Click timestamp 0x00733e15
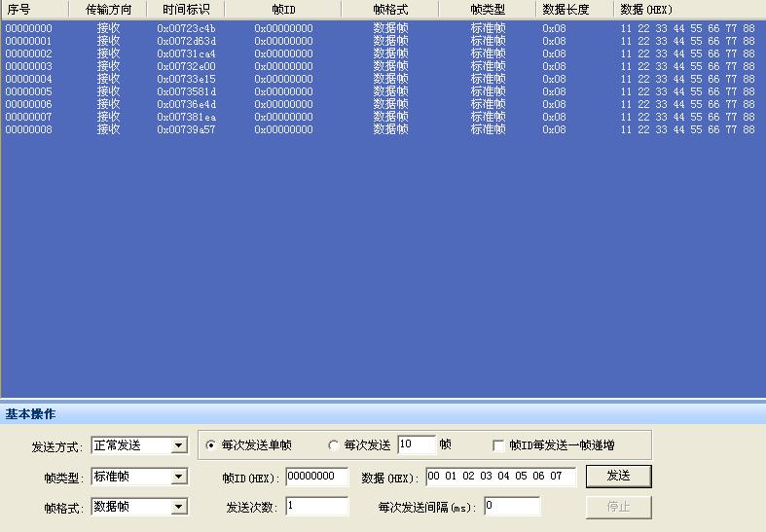 click(x=186, y=79)
